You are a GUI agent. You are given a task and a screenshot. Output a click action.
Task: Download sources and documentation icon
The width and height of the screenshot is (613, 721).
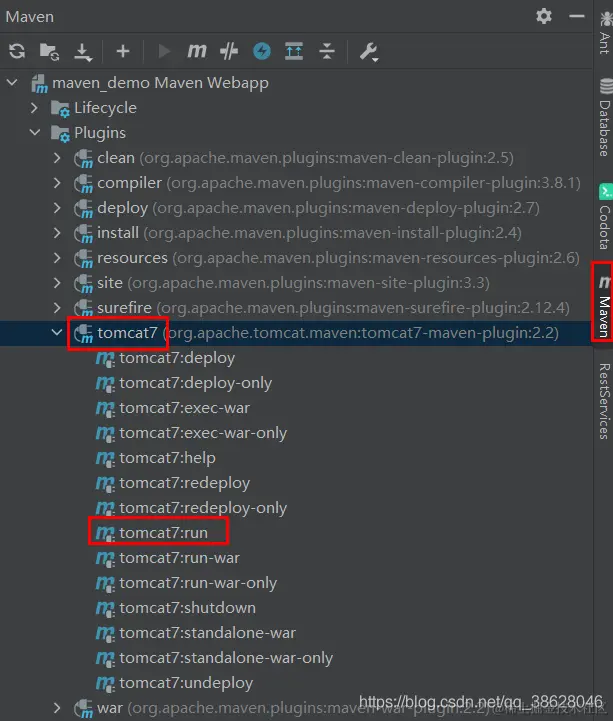(83, 52)
